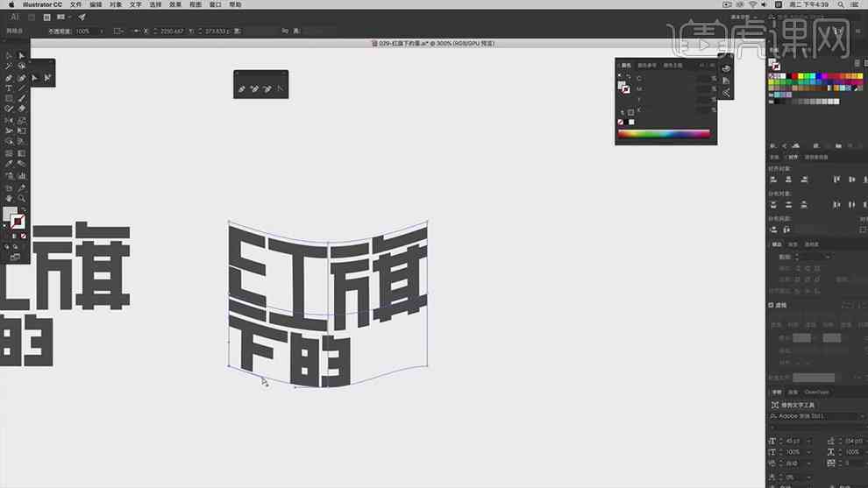Screen dimensions: 868x488
Task: Click horizontal align left icon
Action: point(773,180)
